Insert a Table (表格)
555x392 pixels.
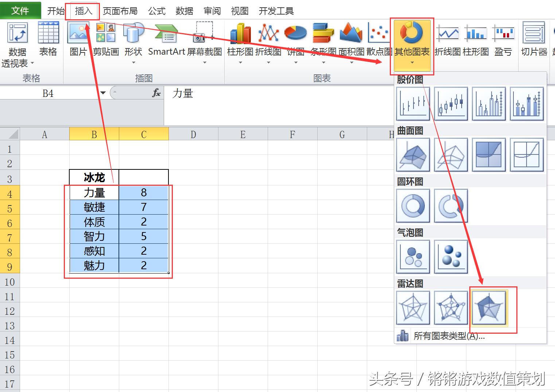tap(48, 38)
